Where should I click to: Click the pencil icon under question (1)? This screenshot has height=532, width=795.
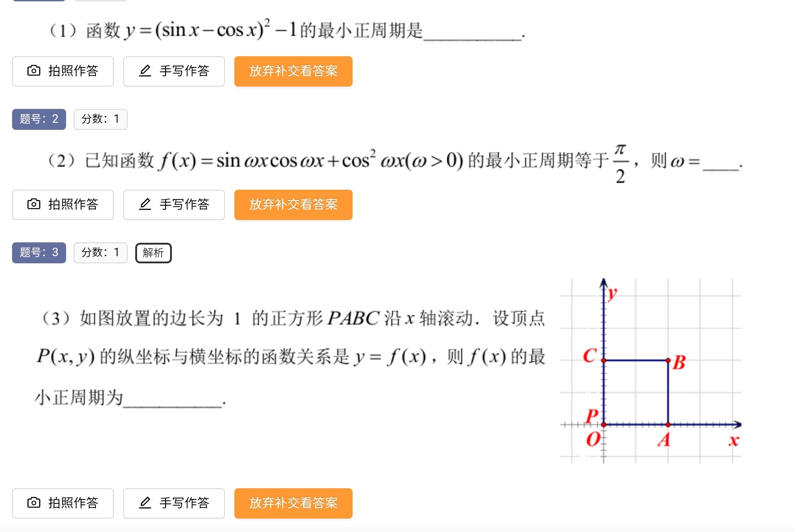coord(145,71)
